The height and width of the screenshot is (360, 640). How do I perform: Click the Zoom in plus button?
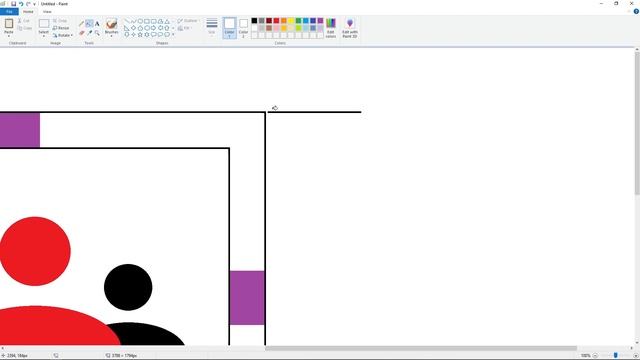[x=636, y=356]
